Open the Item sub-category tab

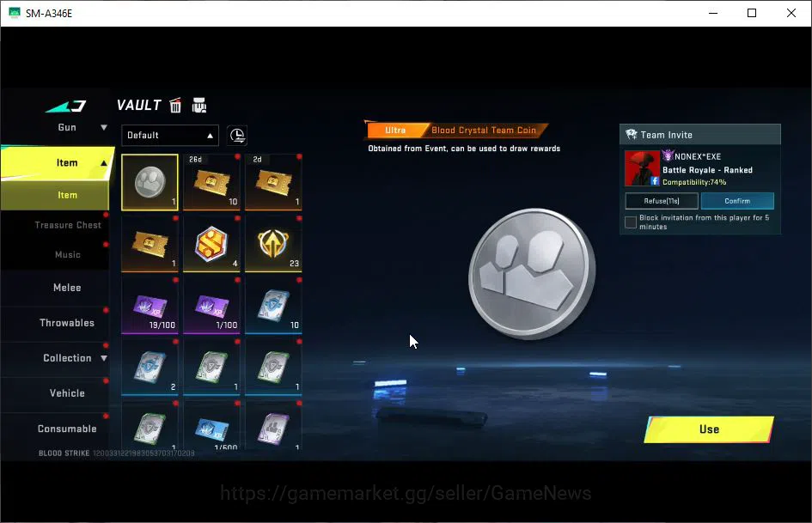tap(55, 195)
